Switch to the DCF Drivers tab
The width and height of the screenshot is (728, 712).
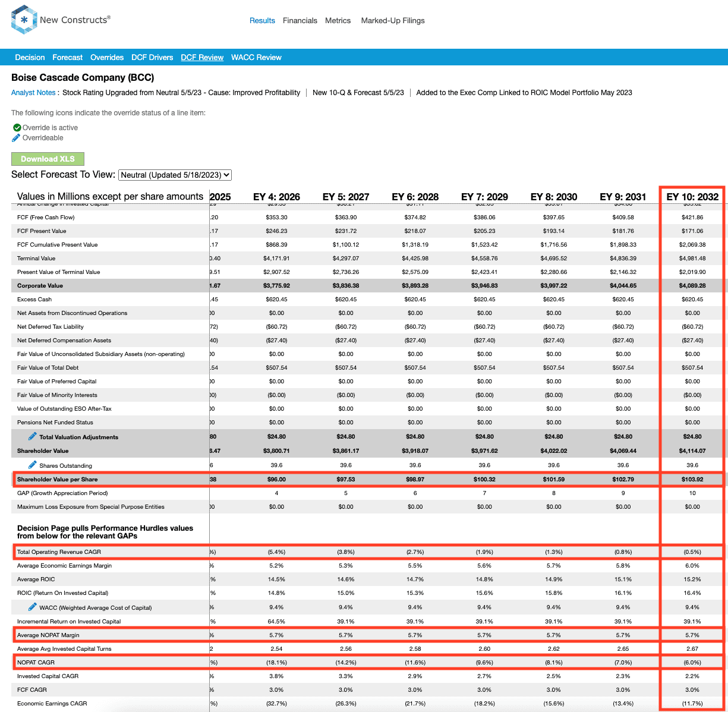tap(152, 58)
